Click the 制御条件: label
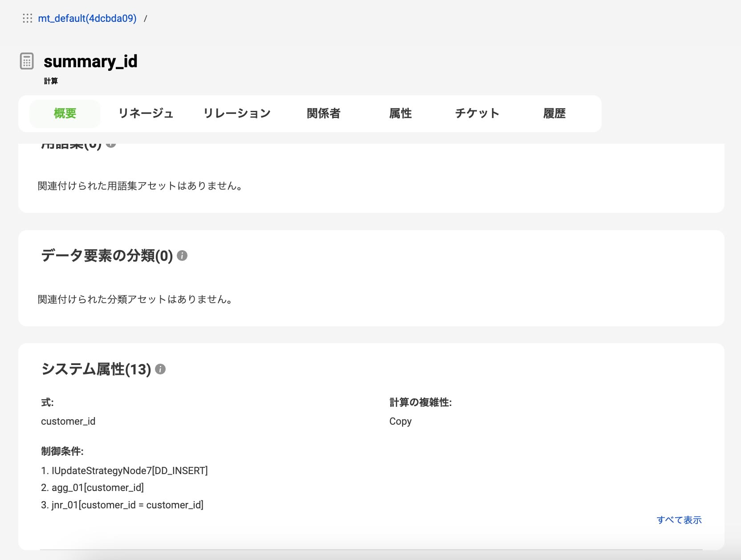 pos(62,451)
